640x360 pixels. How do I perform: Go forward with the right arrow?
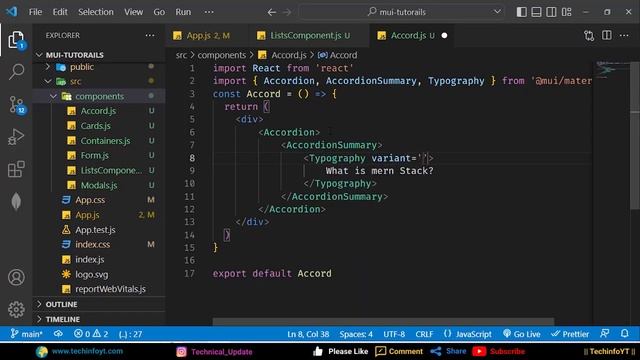point(287,12)
